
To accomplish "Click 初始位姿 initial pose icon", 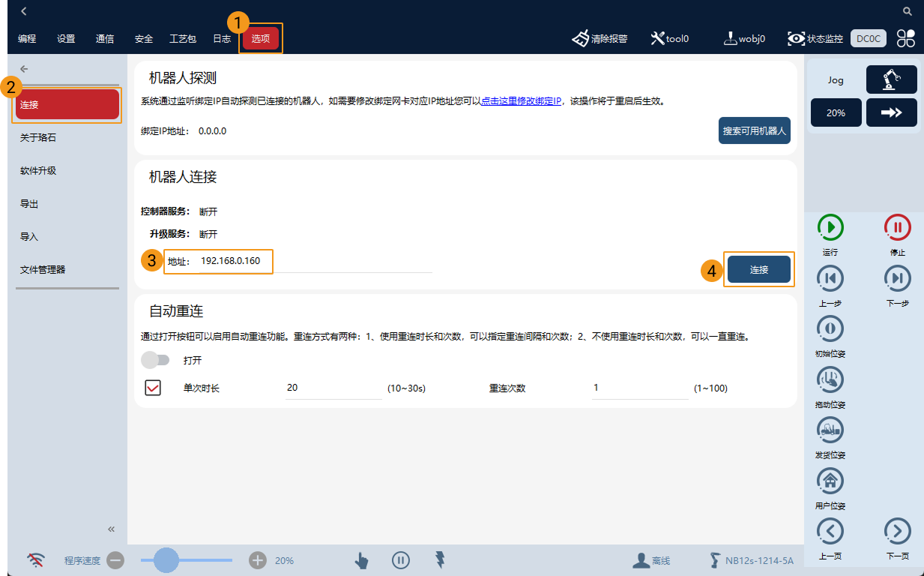I will [x=830, y=328].
